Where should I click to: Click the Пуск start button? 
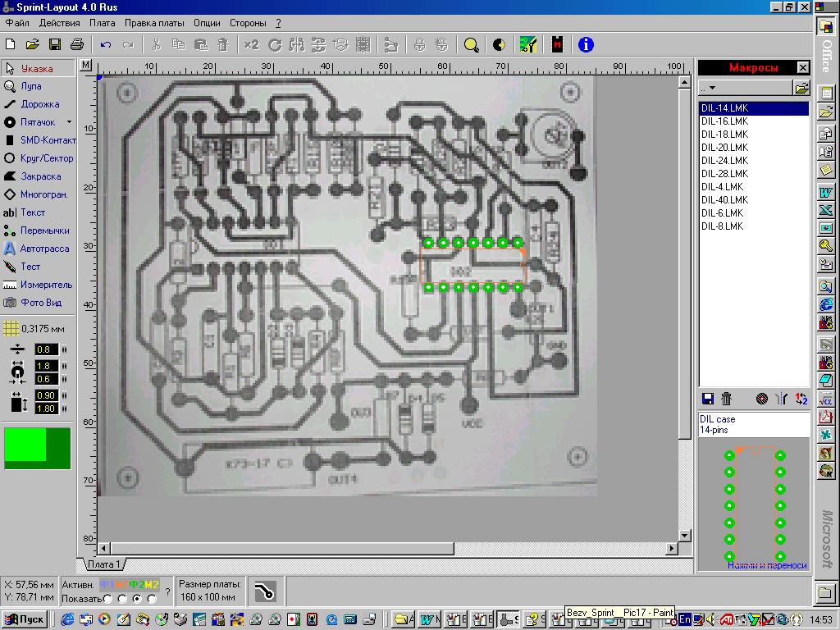(x=25, y=619)
